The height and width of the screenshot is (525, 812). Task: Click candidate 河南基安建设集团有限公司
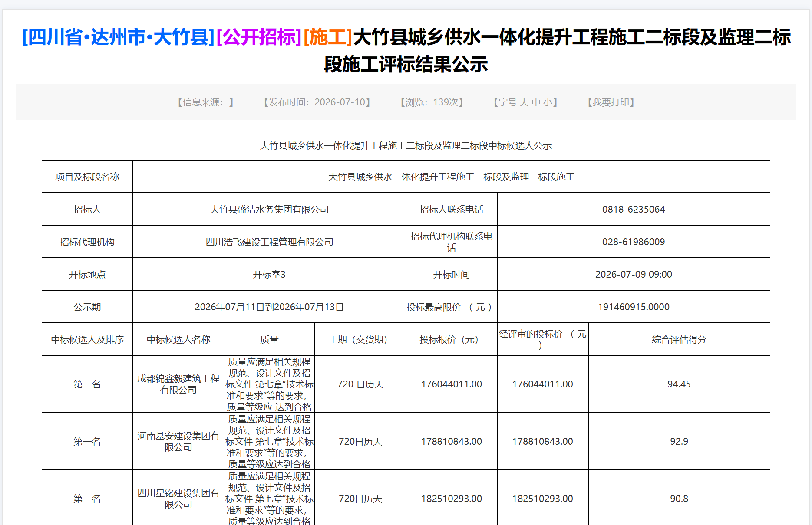(178, 441)
